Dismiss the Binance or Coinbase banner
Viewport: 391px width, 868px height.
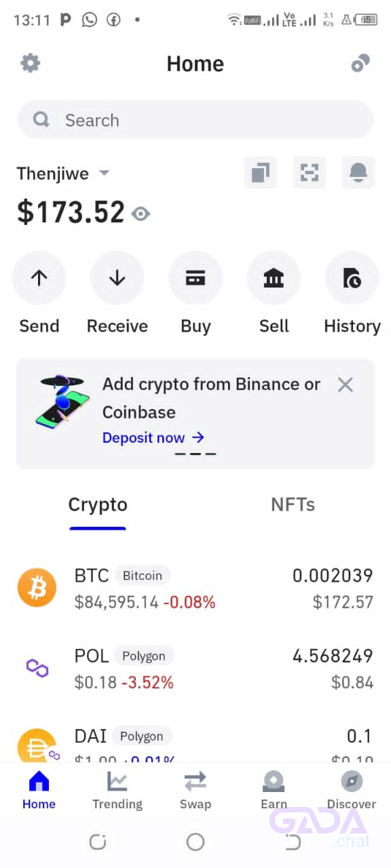[346, 385]
